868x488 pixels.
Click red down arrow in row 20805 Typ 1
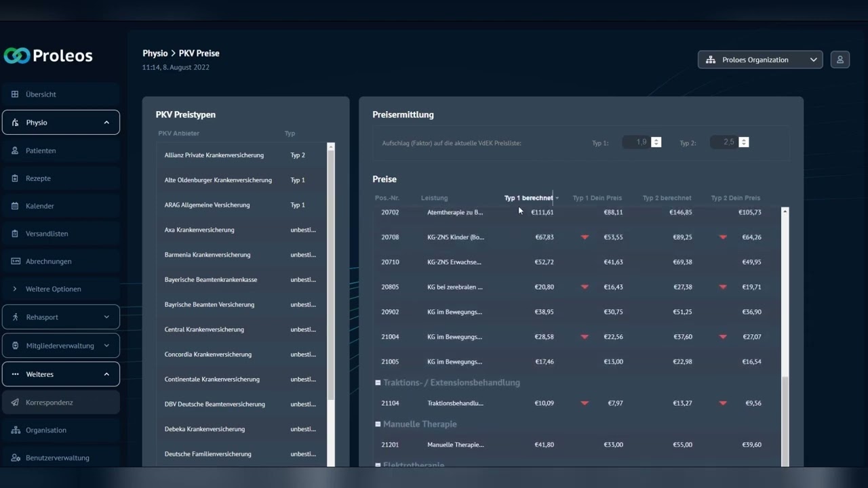[x=585, y=287]
